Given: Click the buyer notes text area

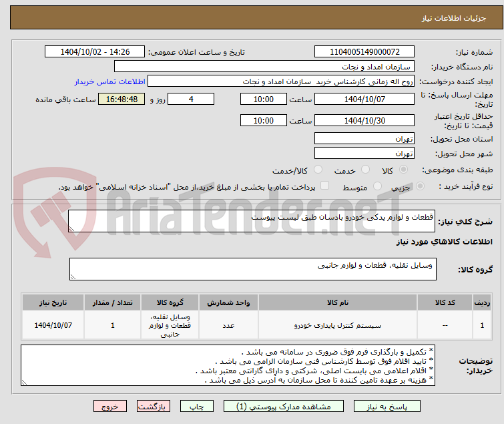Looking at the screenshot, I should pos(228,365).
